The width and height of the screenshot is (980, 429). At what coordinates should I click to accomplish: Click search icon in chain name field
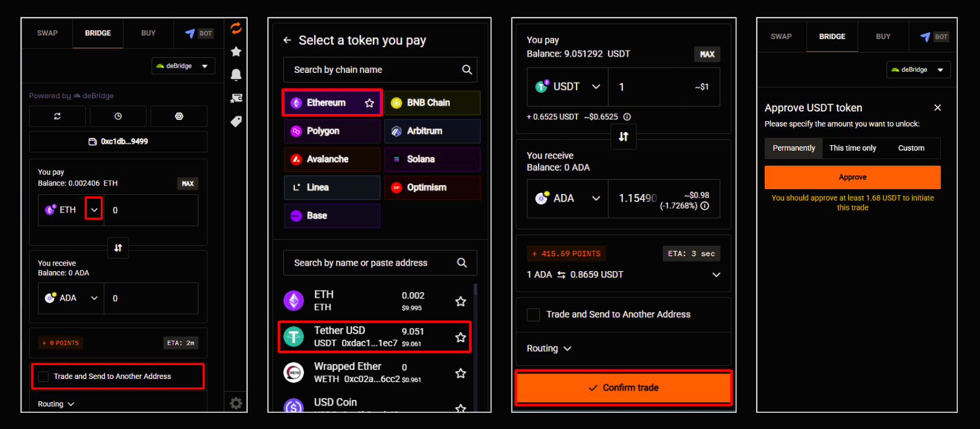pos(467,70)
